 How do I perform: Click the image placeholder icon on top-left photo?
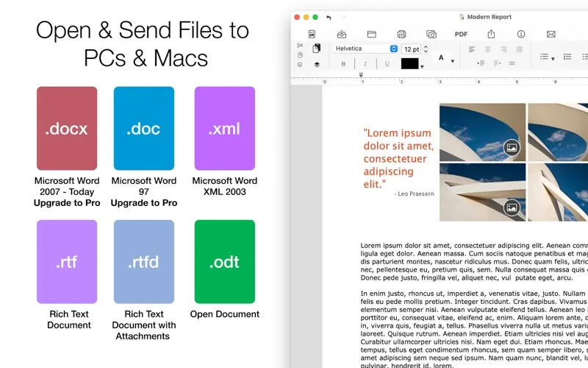click(512, 148)
